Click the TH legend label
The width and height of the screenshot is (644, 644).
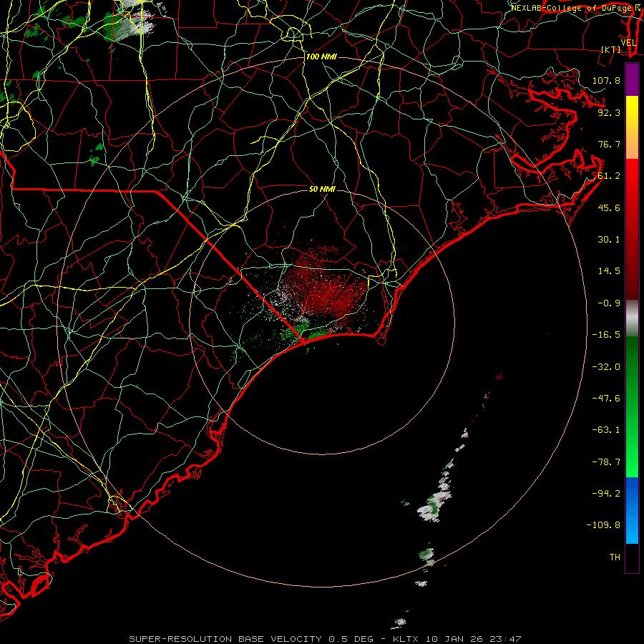[615, 557]
